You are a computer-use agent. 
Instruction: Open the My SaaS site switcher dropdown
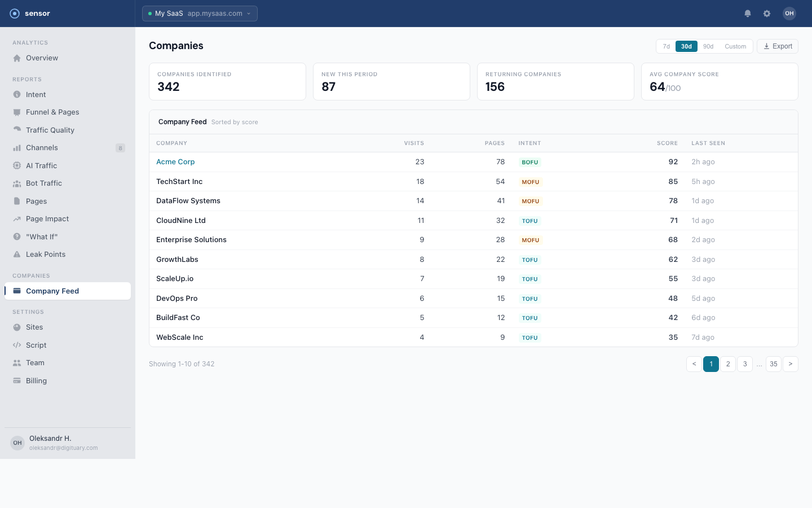point(200,13)
